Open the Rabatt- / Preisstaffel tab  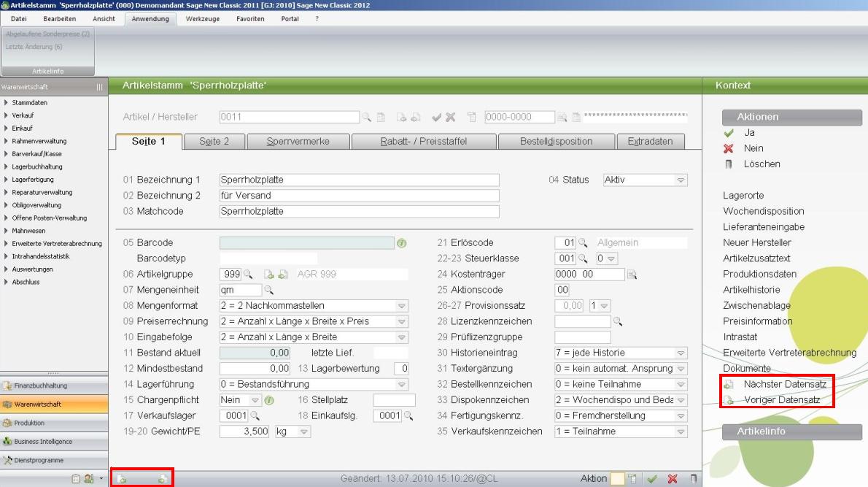click(424, 141)
